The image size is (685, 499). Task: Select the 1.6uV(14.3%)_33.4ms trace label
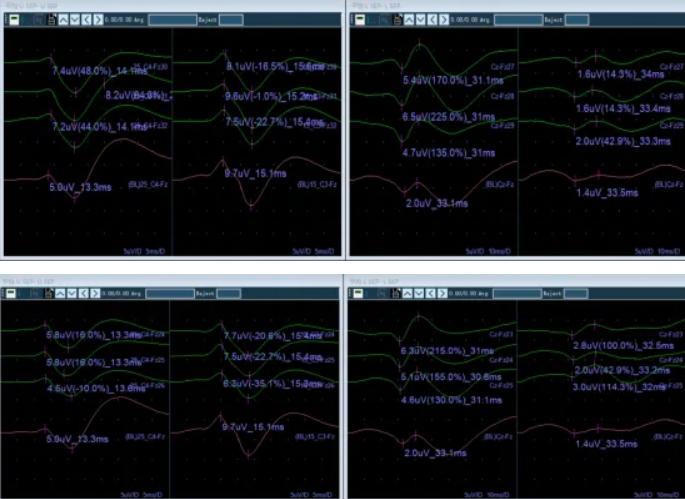click(623, 108)
